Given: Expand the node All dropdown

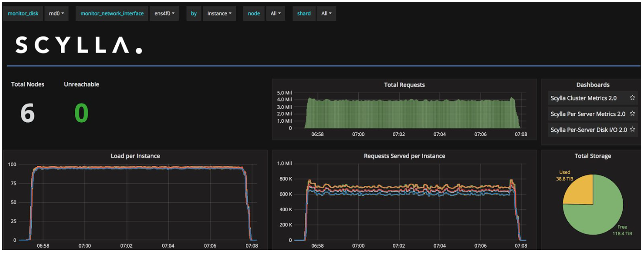Looking at the screenshot, I should pyautogui.click(x=275, y=14).
